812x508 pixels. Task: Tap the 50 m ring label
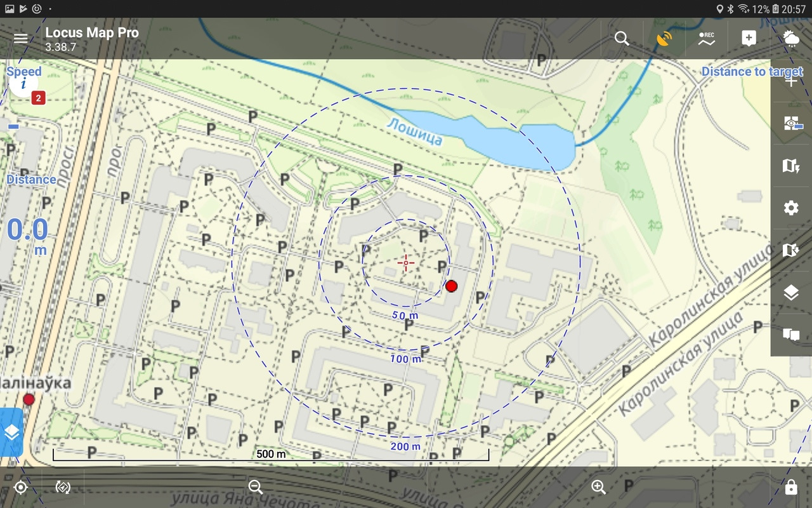click(405, 316)
